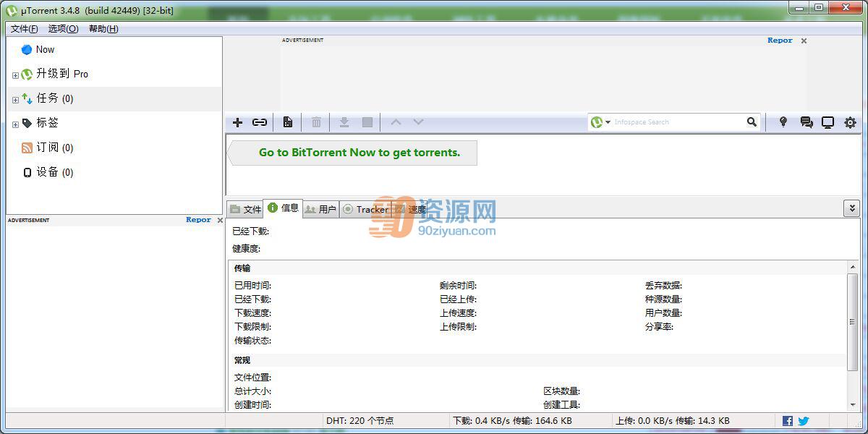This screenshot has width=868, height=434.
Task: Switch to the 文件 tab
Action: click(245, 209)
